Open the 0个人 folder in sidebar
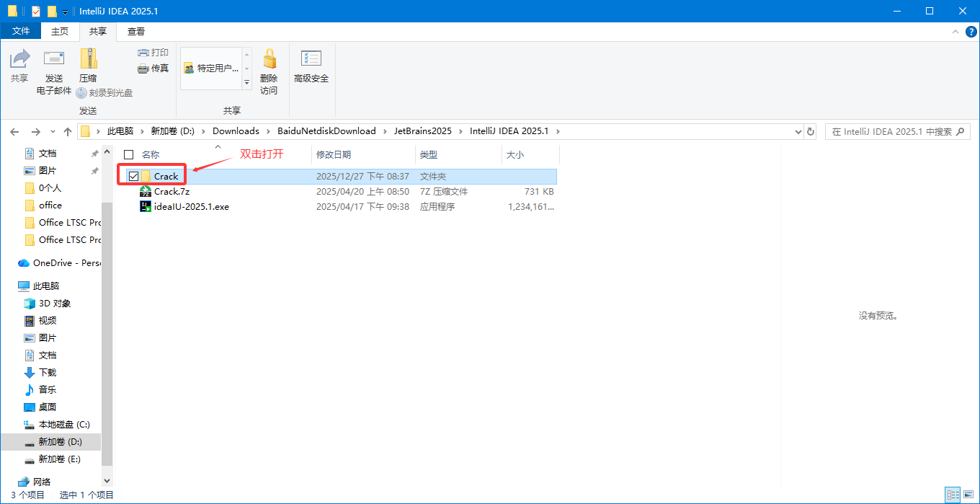Screen dimensions: 980x504 point(50,188)
